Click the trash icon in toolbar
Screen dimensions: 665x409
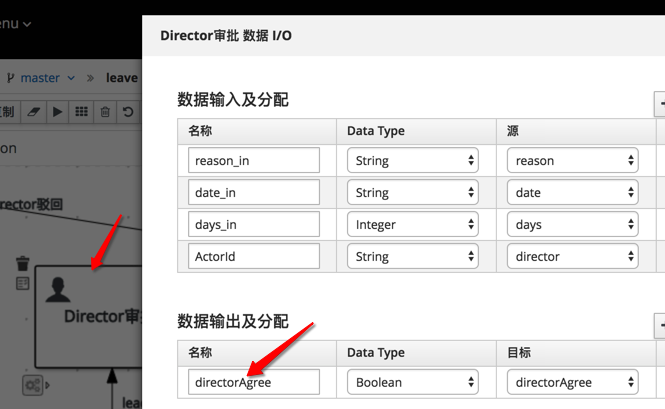105,112
